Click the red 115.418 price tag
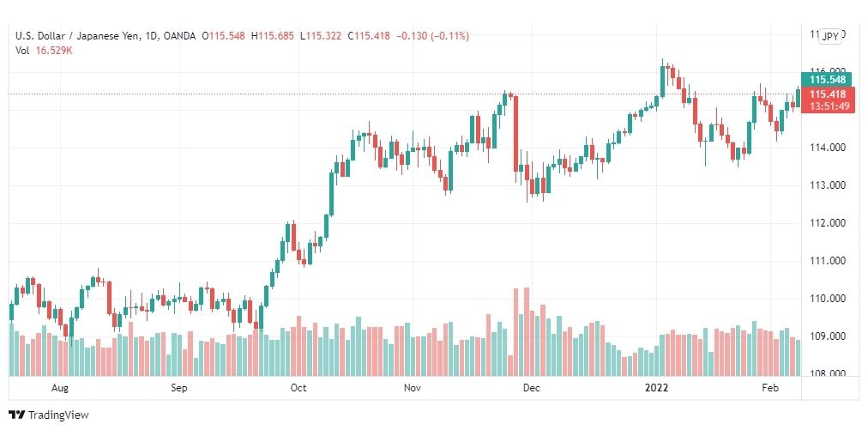868x430 pixels. point(828,94)
